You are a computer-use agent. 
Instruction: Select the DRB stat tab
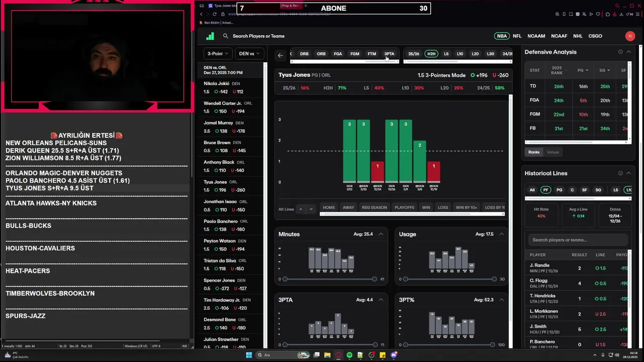[304, 54]
